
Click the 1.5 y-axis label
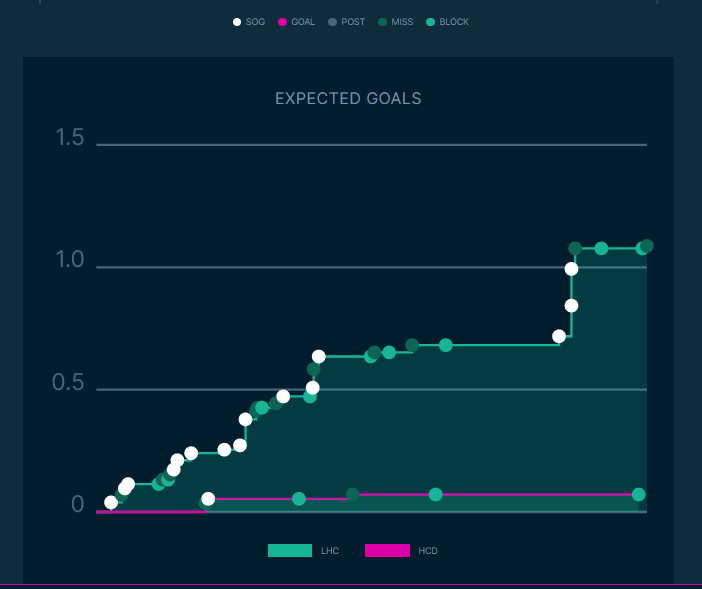click(70, 138)
